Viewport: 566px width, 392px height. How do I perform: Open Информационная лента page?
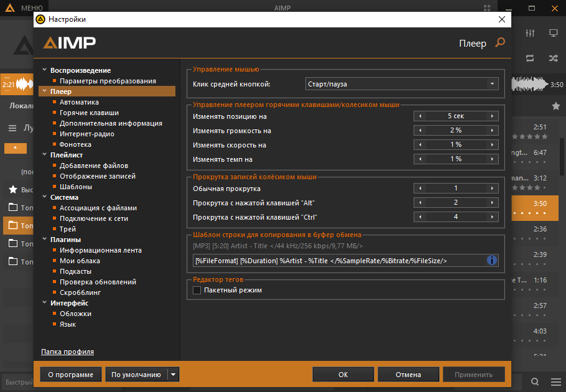coord(100,250)
